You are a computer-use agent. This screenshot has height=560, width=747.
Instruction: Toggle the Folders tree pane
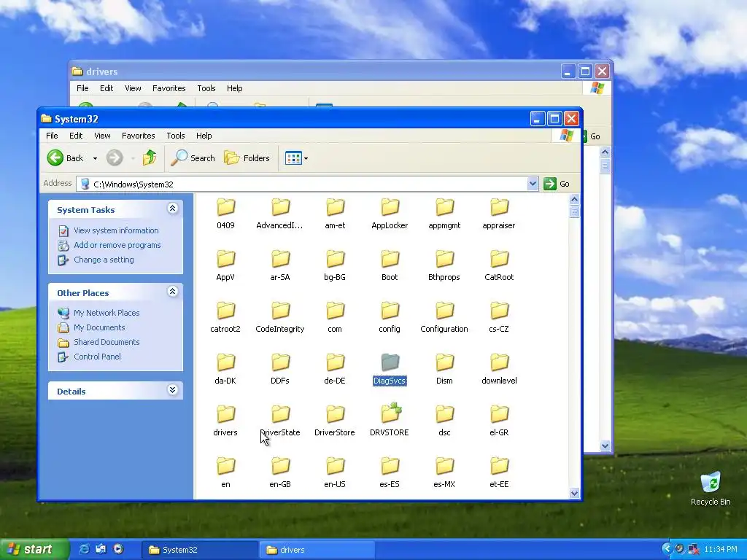coord(247,157)
